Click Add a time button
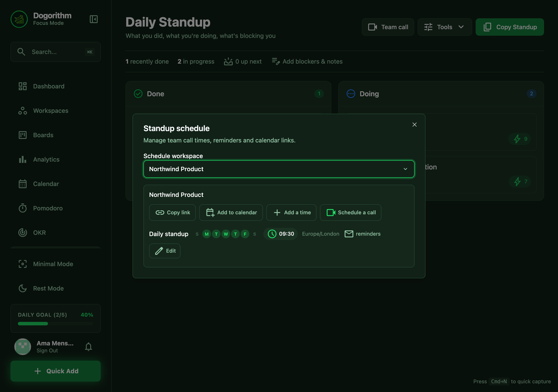The image size is (558, 392). pyautogui.click(x=291, y=213)
